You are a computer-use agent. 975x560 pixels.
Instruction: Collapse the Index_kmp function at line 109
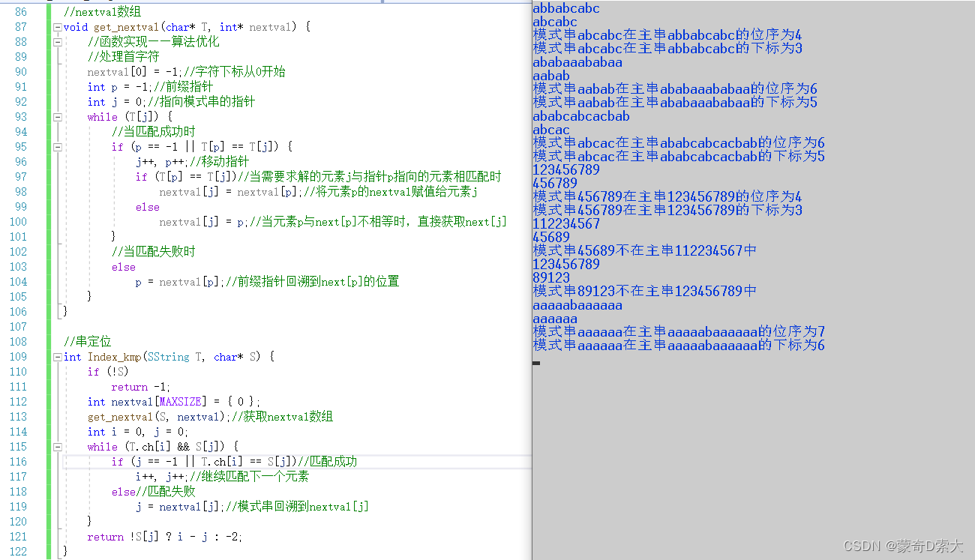(x=58, y=357)
